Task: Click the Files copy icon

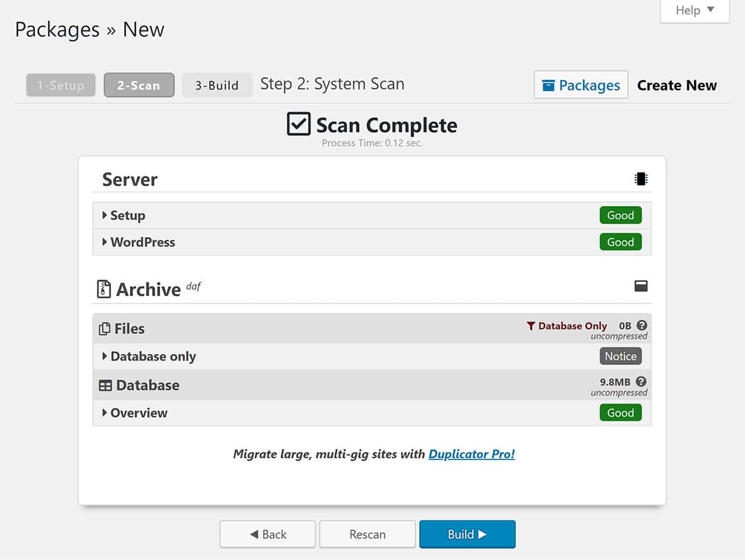Action: click(105, 329)
